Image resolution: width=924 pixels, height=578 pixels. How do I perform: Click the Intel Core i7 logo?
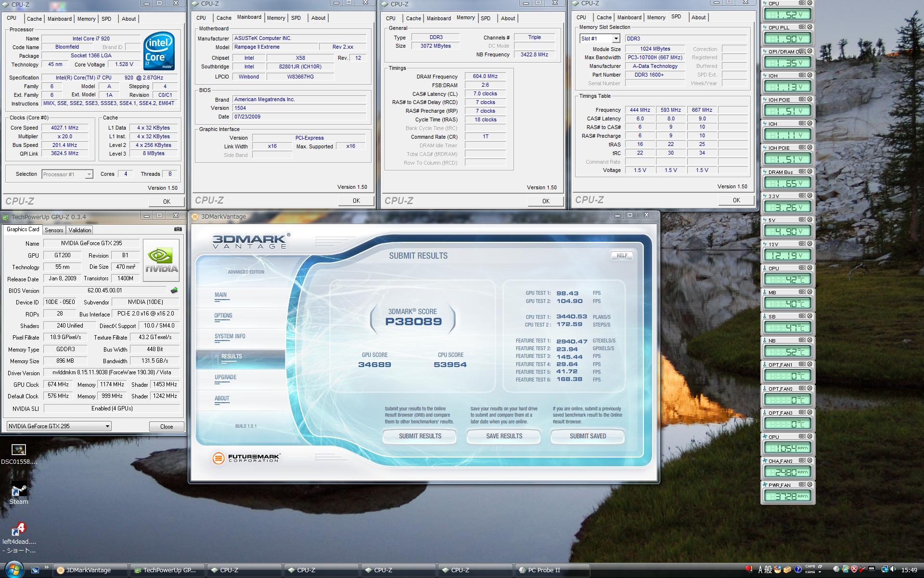click(159, 51)
